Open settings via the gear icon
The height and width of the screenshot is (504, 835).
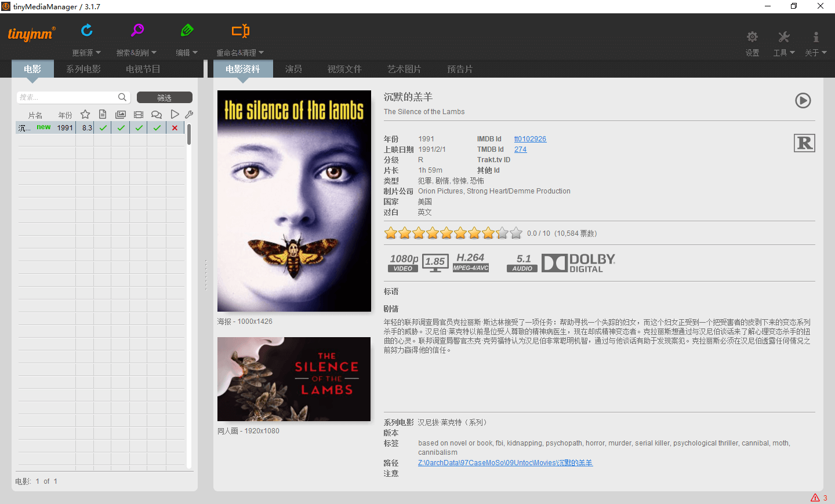point(752,37)
